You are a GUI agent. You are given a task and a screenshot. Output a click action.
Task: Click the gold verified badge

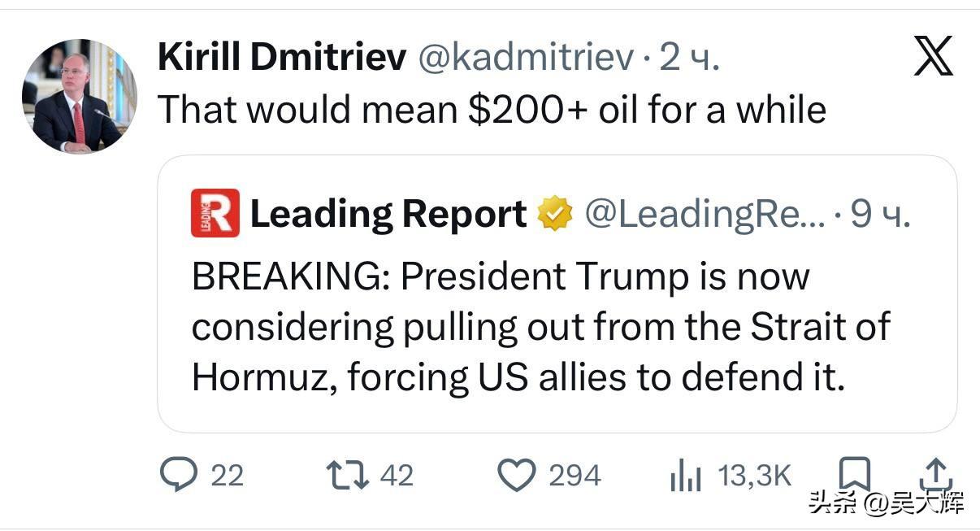point(555,214)
